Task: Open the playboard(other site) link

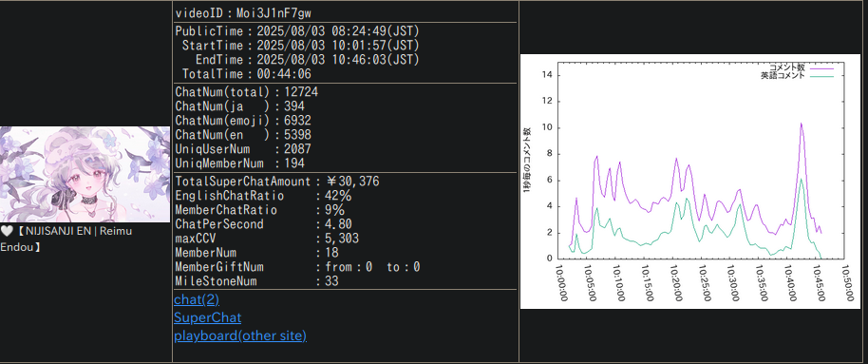Action: click(240, 335)
